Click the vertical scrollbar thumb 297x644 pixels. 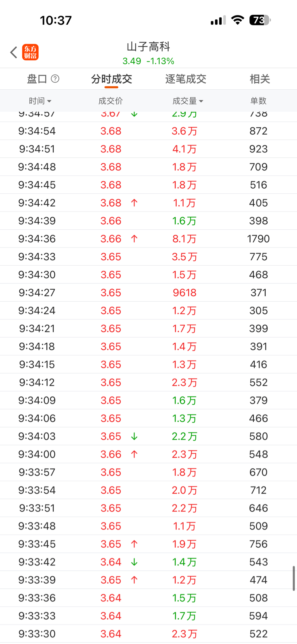294,578
